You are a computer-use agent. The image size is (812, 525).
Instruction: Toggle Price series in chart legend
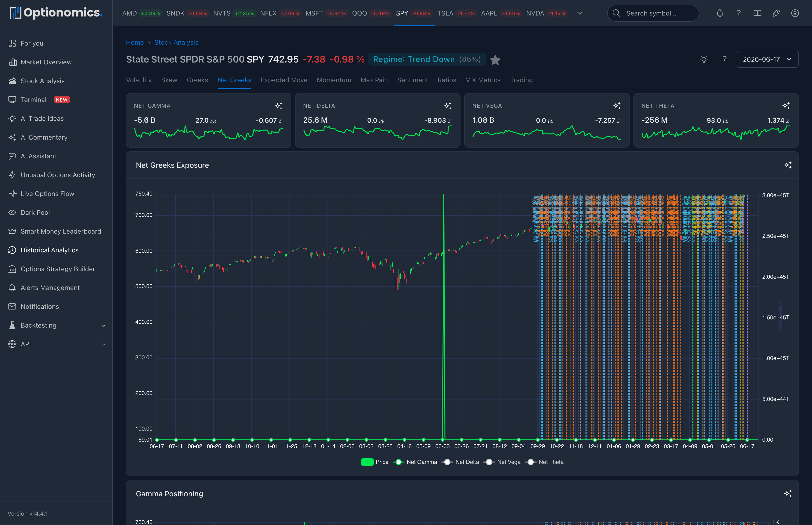375,462
